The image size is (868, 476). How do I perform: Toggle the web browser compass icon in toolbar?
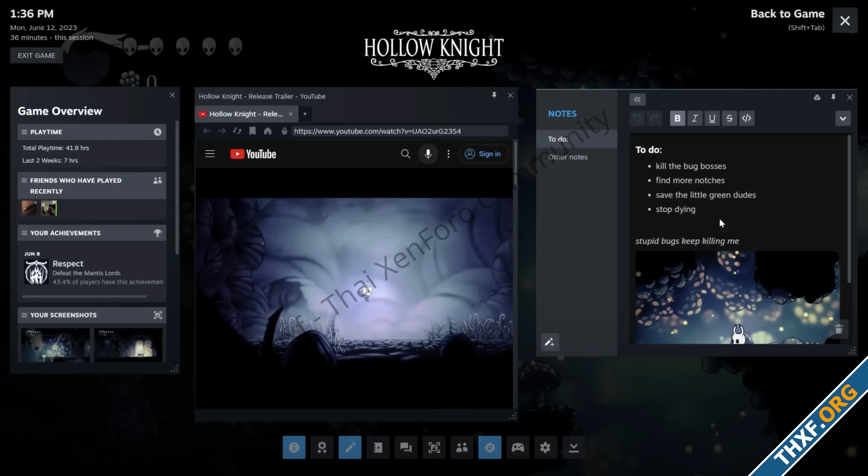[490, 447]
